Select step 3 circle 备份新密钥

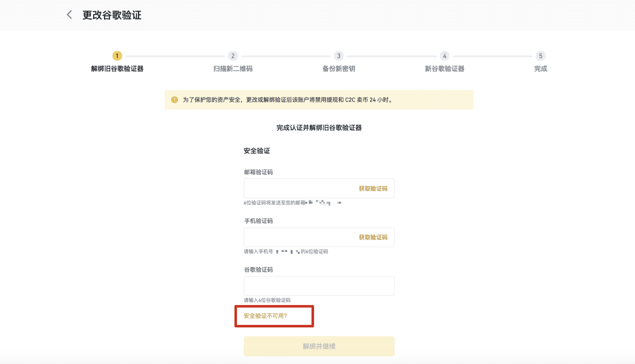click(x=339, y=56)
